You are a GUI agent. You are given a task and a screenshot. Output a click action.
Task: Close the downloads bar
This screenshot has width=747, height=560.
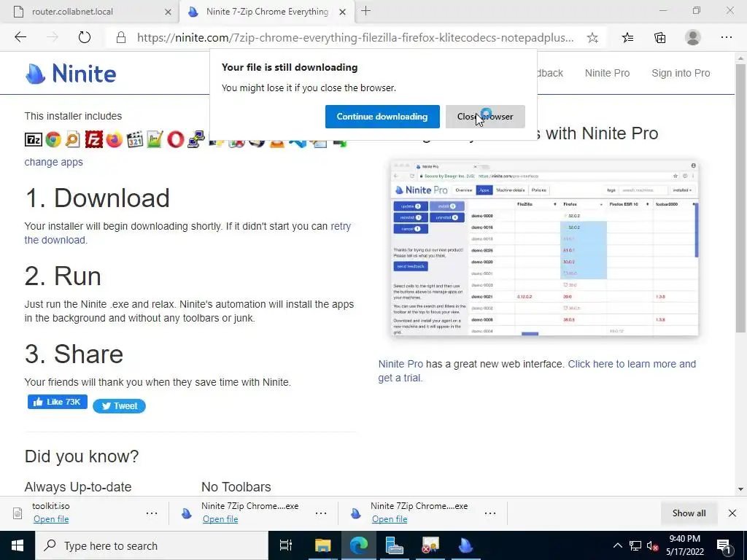[732, 513]
